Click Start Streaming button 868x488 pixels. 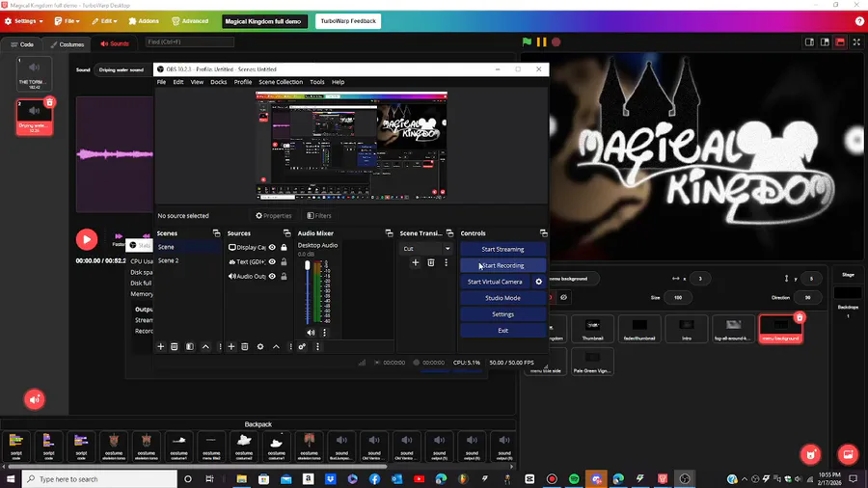click(x=502, y=250)
